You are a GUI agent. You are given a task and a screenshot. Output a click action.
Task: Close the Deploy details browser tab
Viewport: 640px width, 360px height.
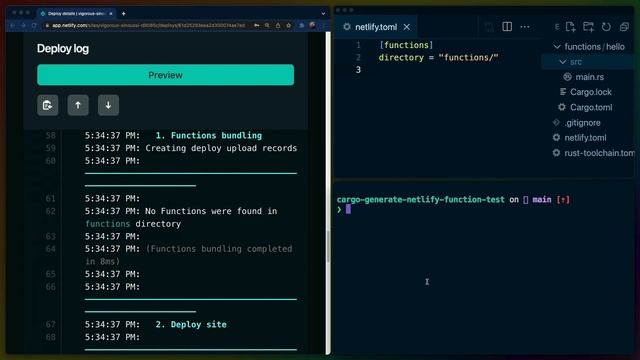111,13
